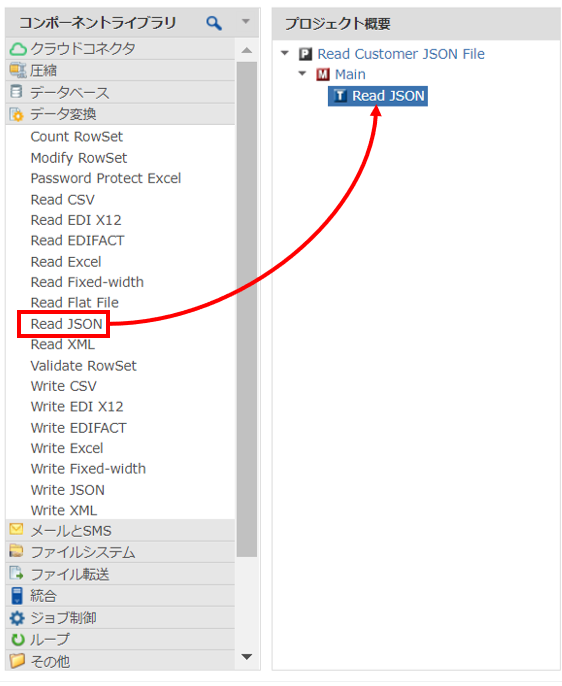Click the ループ green refresh icon
This screenshot has height=686, width=562.
click(17, 639)
